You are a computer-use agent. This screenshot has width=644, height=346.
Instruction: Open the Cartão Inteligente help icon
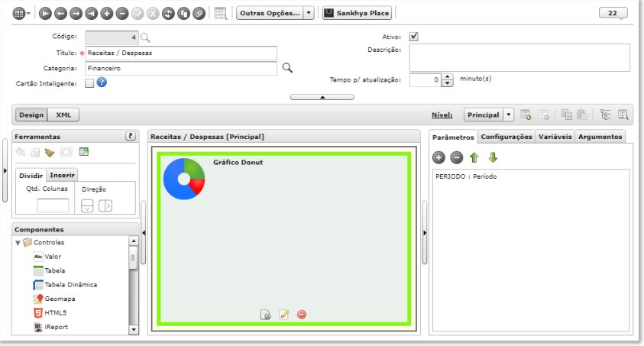click(x=102, y=82)
